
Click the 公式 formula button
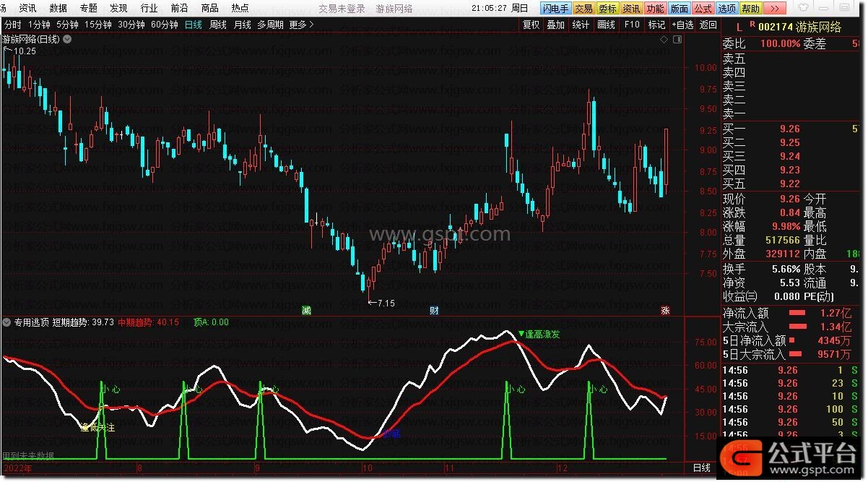pyautogui.click(x=703, y=9)
